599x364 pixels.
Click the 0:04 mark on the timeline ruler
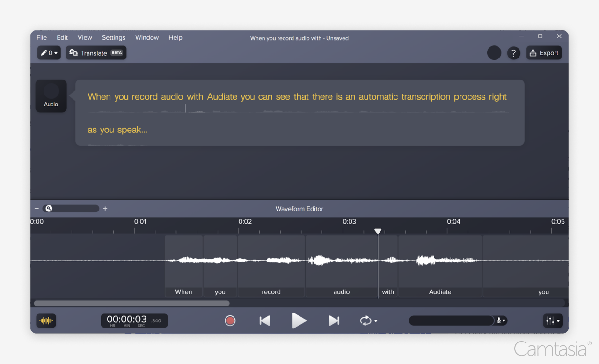pyautogui.click(x=453, y=222)
